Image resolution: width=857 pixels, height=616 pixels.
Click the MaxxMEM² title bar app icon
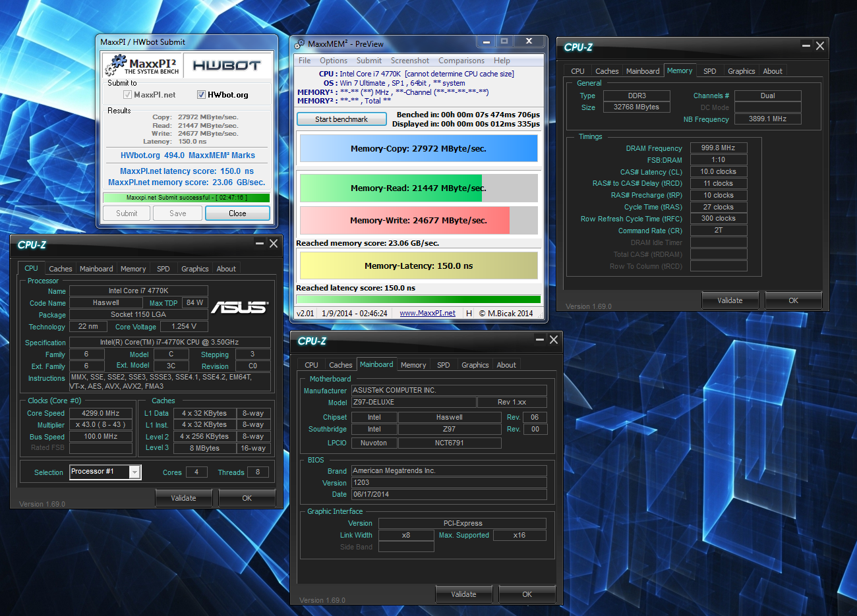(299, 43)
